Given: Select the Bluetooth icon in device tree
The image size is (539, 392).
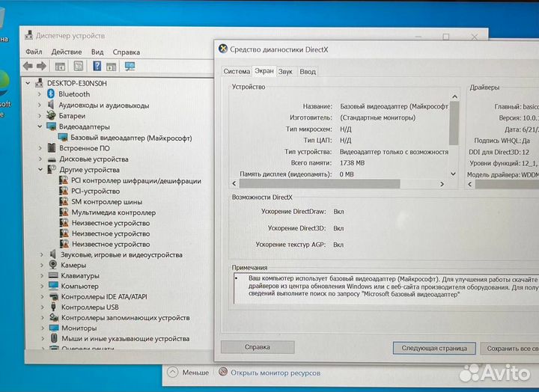Looking at the screenshot, I should (x=51, y=94).
